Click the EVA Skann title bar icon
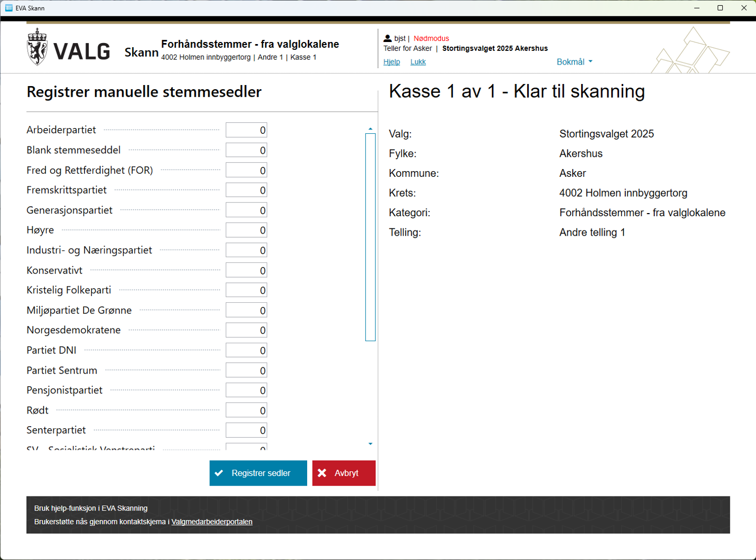This screenshot has height=560, width=756. pos(8,8)
